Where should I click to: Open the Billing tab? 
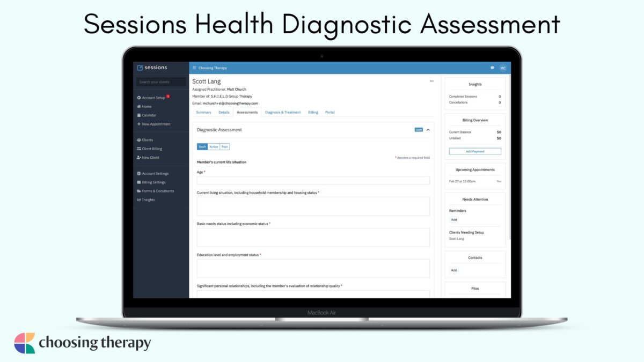click(x=313, y=112)
